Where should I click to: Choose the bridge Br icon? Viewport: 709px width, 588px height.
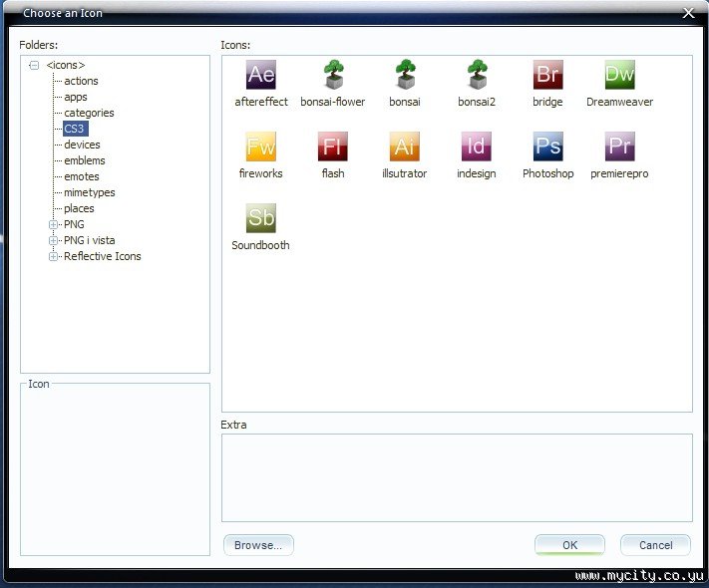point(548,75)
